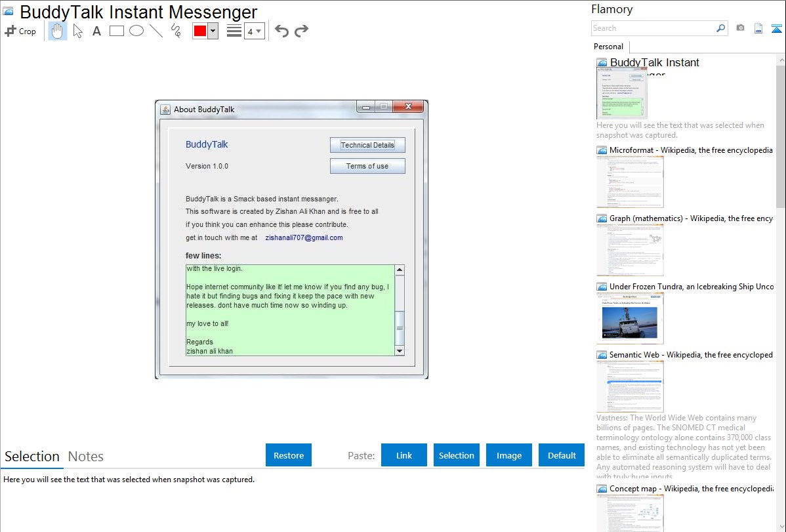
Task: Click the document page icon
Action: point(758,28)
